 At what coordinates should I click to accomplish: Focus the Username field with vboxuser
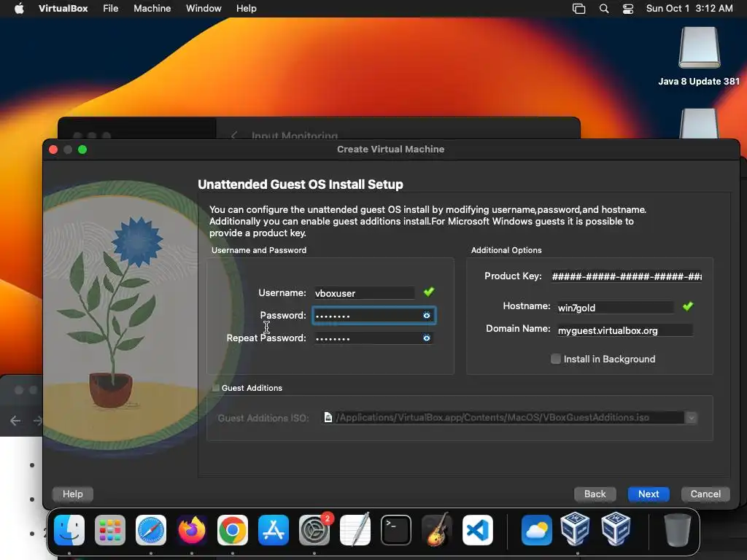[x=364, y=293]
